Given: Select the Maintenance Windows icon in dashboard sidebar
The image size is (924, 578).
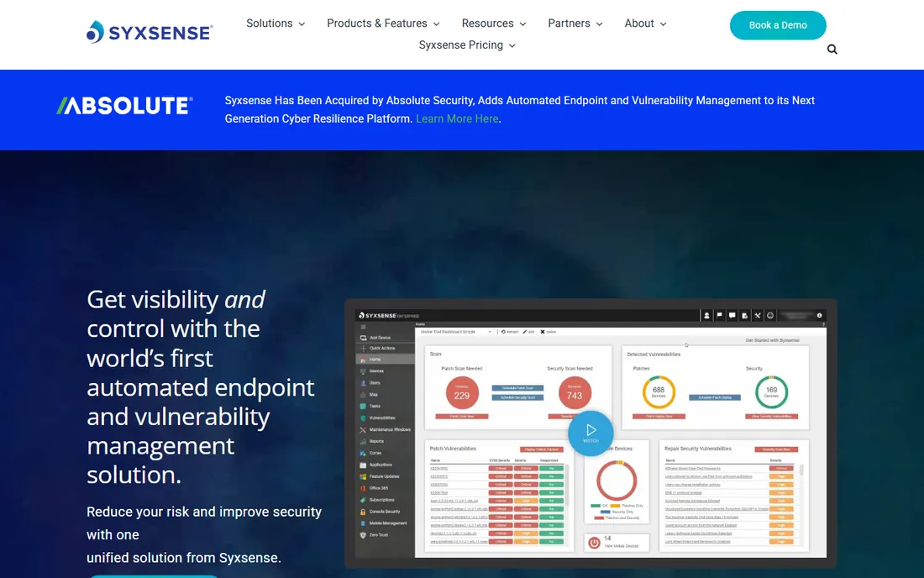Looking at the screenshot, I should pos(363,430).
